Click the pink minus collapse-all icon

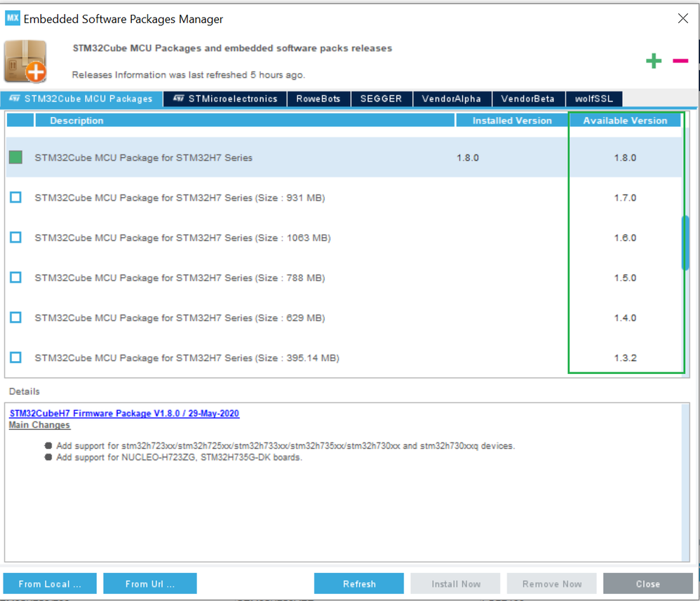point(680,61)
